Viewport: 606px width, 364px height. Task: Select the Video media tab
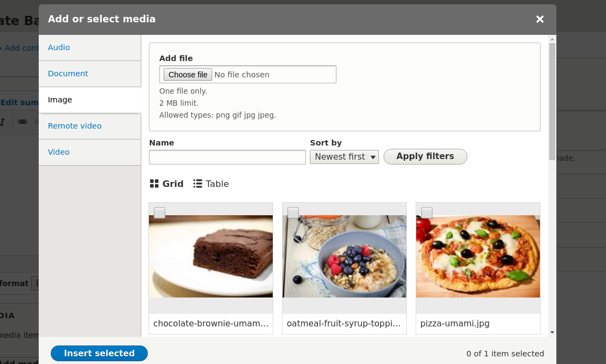pos(59,152)
